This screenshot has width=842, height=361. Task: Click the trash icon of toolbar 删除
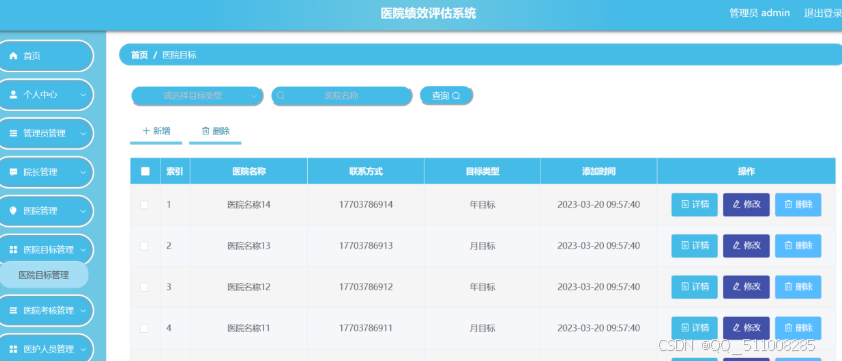(x=205, y=131)
